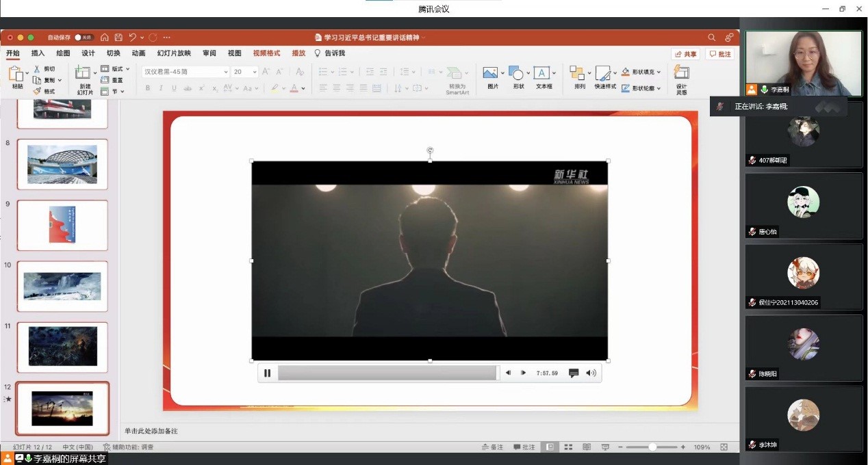This screenshot has height=465, width=868.
Task: Click the zoom-in plus button
Action: (x=682, y=447)
